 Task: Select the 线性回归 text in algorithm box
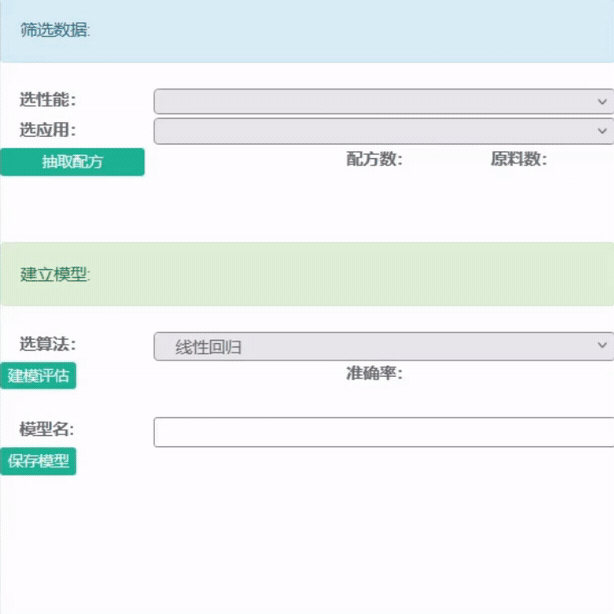(x=208, y=347)
